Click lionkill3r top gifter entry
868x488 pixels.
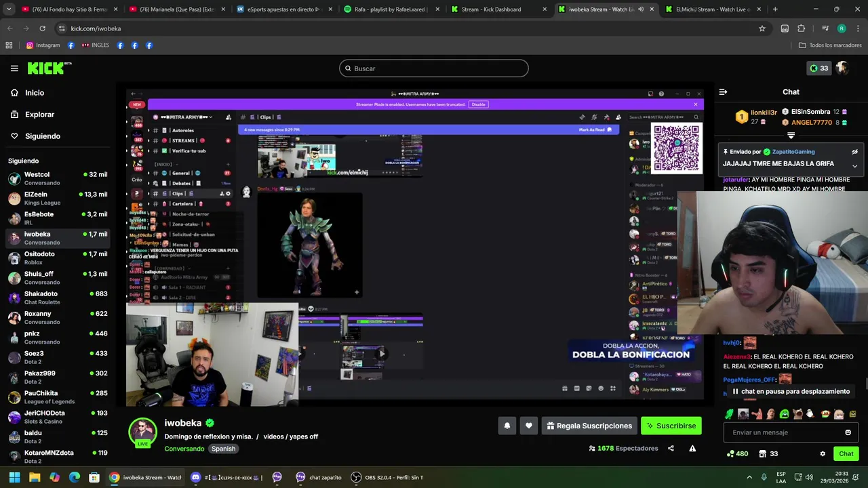pos(757,117)
